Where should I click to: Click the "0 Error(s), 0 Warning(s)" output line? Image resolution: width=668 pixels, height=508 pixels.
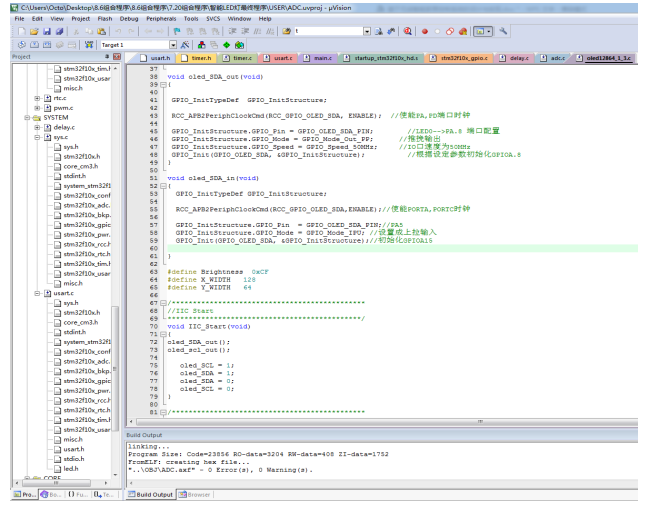pyautogui.click(x=220, y=470)
